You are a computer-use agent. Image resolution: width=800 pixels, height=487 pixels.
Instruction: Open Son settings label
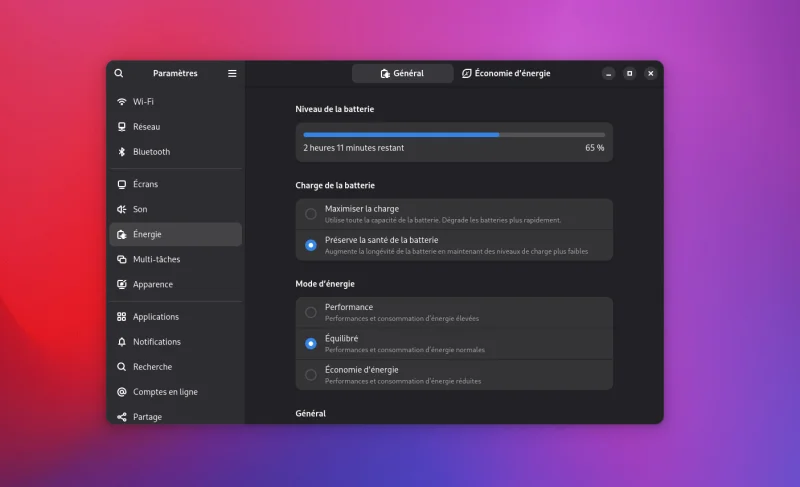(x=140, y=209)
